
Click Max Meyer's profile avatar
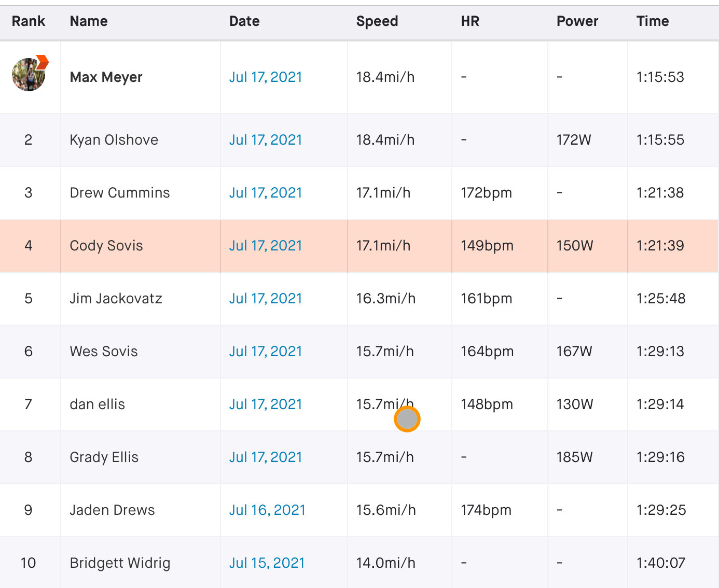click(27, 76)
